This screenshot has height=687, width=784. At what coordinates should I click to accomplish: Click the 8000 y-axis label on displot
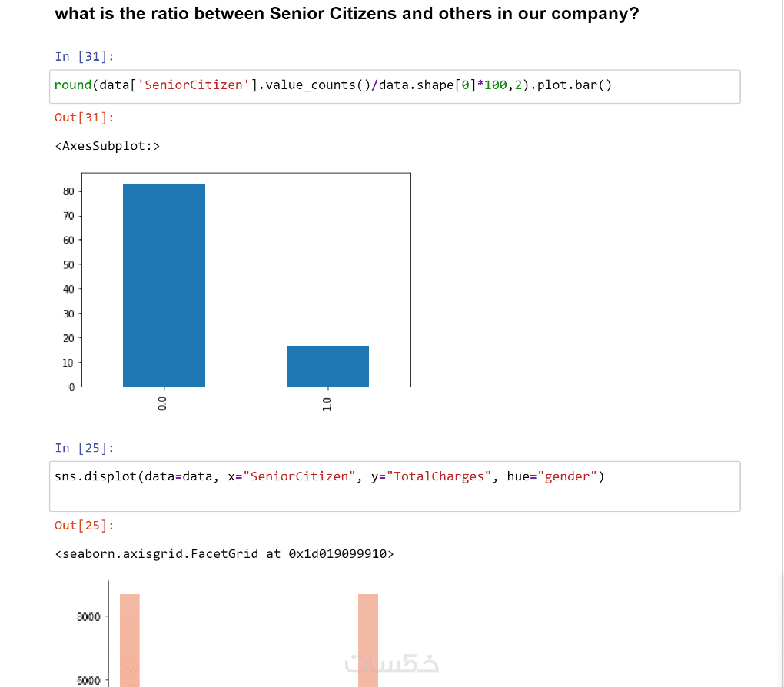click(x=88, y=617)
